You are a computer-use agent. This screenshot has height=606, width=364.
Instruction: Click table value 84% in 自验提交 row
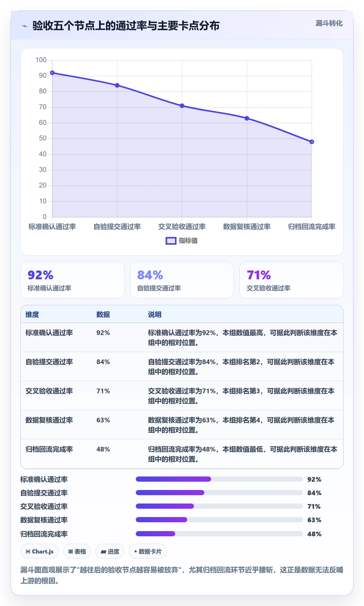(103, 362)
